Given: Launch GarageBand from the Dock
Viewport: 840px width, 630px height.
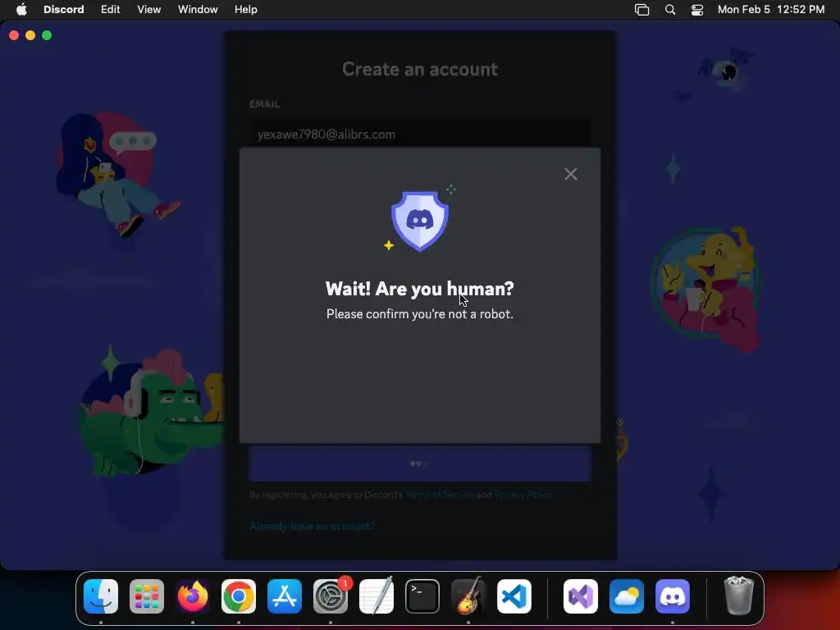Looking at the screenshot, I should [x=468, y=596].
